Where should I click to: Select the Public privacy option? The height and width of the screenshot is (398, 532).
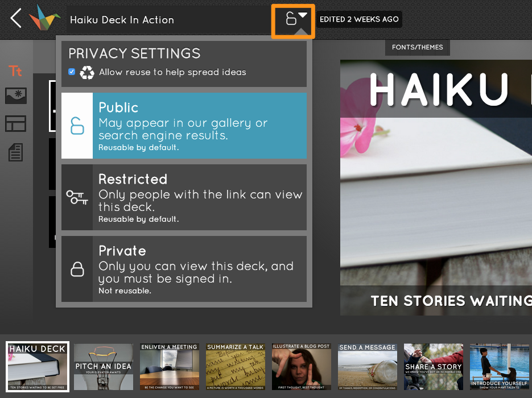[184, 126]
